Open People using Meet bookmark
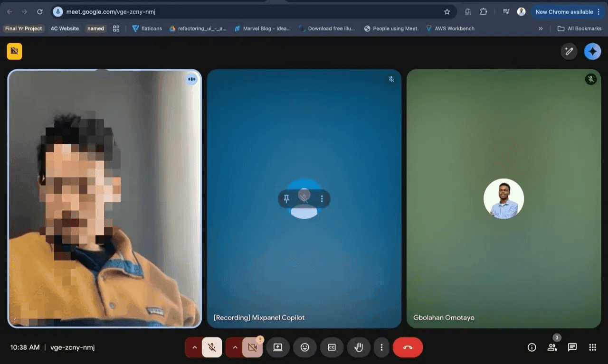 391,28
